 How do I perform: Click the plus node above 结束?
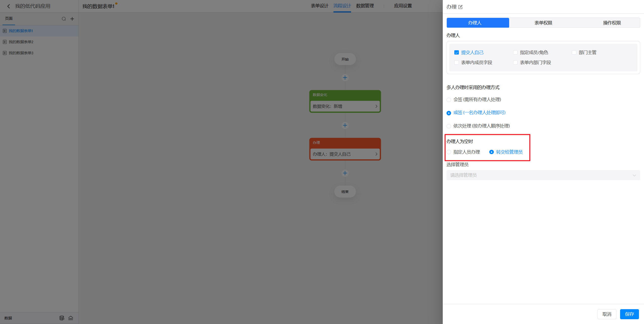345,173
